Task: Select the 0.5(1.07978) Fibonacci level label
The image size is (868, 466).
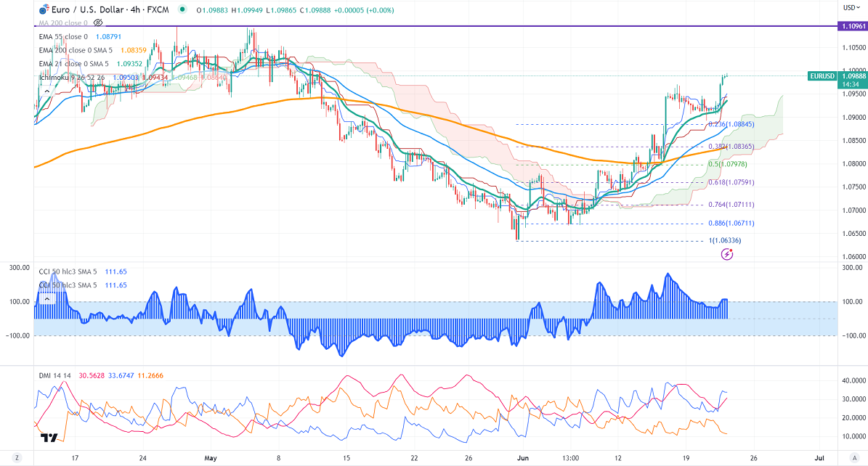Action: [727, 164]
